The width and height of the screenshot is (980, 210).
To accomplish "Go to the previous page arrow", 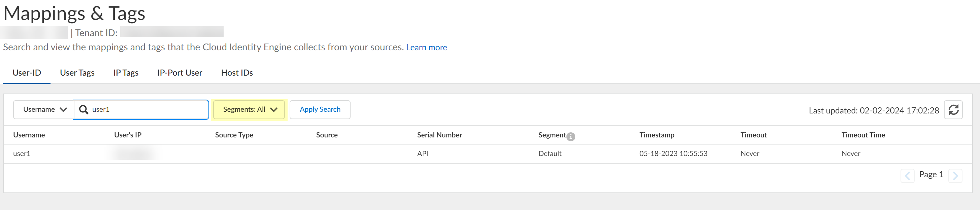I will 907,176.
